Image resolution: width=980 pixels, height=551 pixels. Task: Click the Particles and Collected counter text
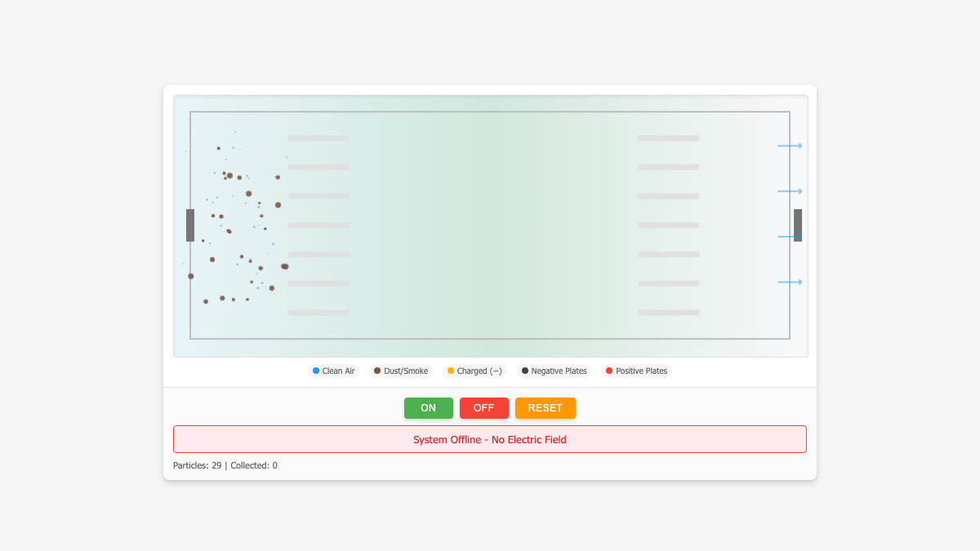click(x=225, y=465)
